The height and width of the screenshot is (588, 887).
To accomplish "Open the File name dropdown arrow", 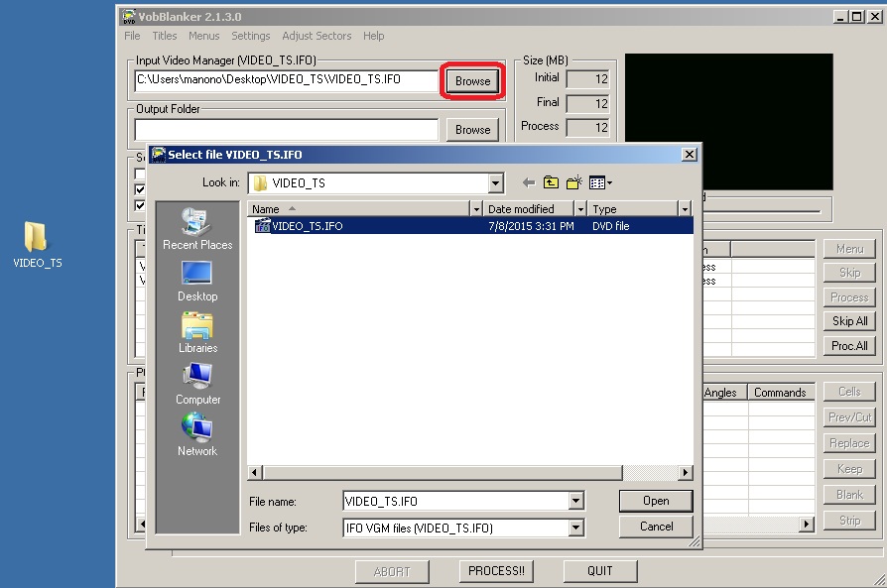I will tap(575, 501).
